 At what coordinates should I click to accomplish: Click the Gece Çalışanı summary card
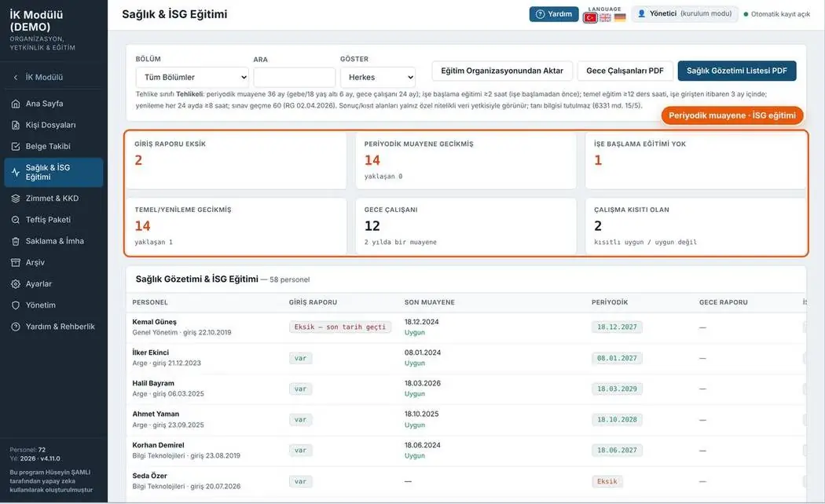tap(466, 226)
